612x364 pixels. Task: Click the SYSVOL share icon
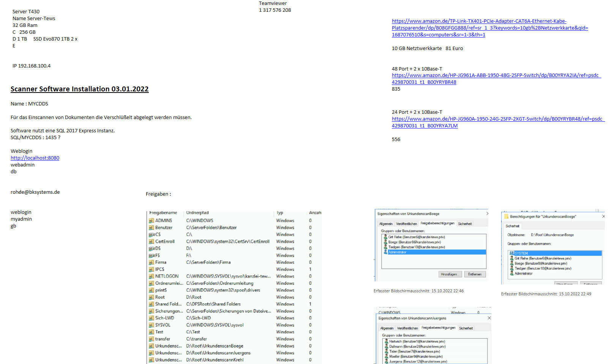151,325
